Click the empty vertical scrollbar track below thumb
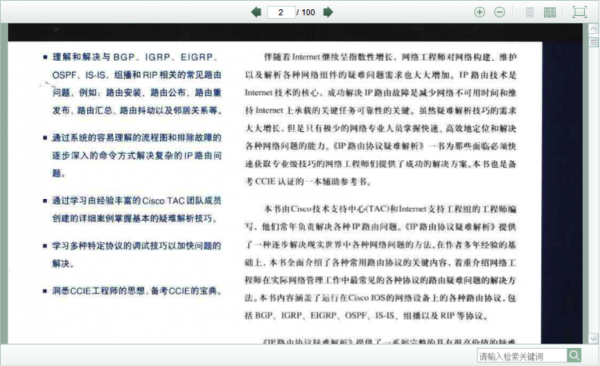 593,190
